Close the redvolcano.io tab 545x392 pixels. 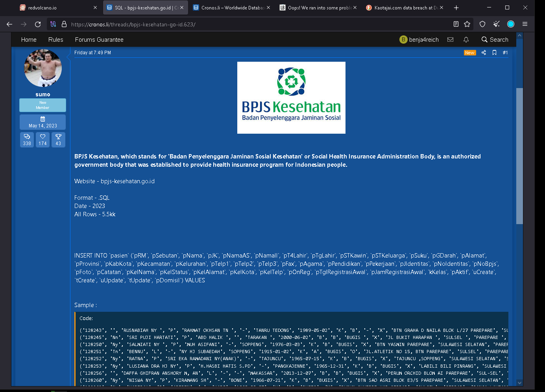[x=95, y=7]
